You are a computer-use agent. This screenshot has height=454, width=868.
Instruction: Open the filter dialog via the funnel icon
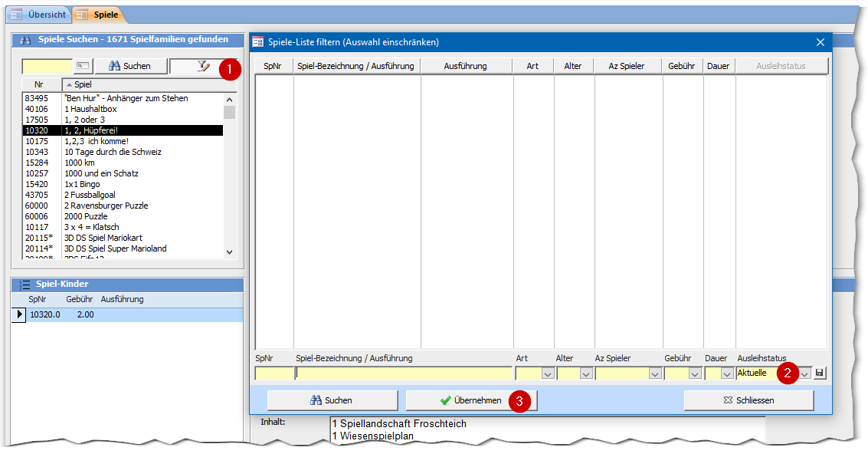coord(202,66)
